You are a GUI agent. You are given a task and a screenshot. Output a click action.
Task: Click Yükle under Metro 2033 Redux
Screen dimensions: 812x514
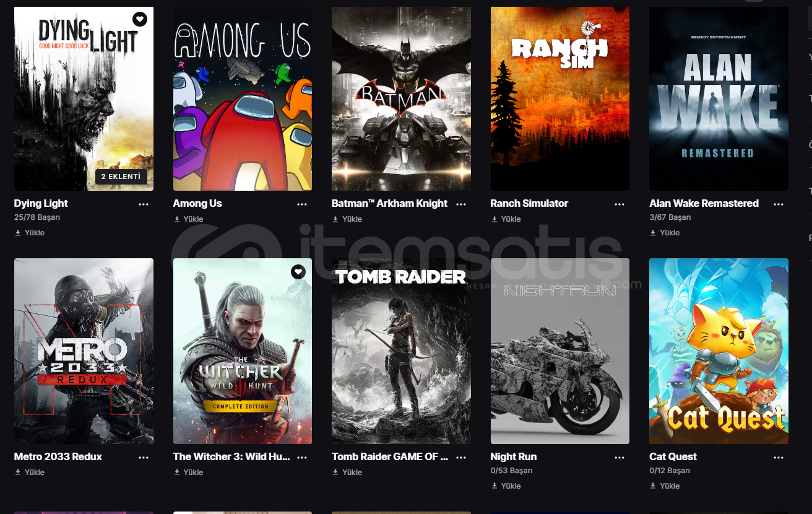click(35, 473)
